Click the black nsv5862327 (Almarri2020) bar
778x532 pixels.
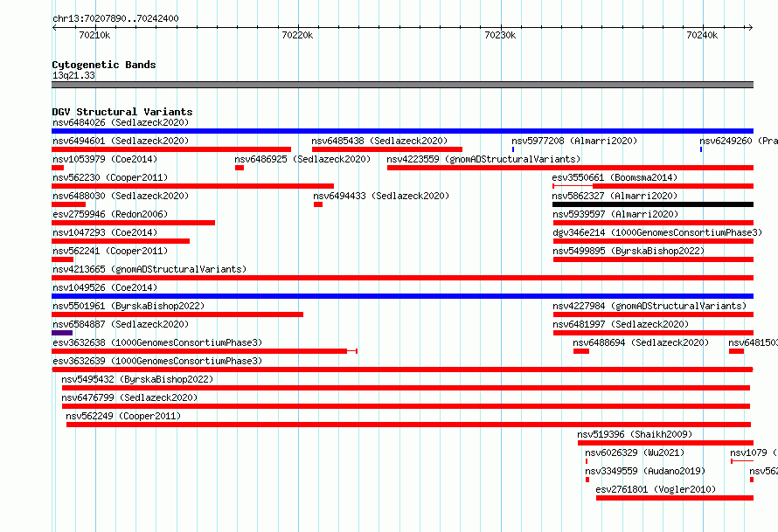tap(653, 204)
